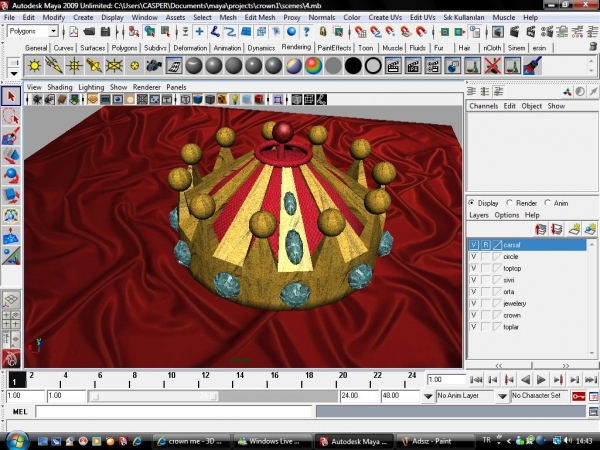Step to the next key
The width and height of the screenshot is (600, 450).
[x=558, y=380]
